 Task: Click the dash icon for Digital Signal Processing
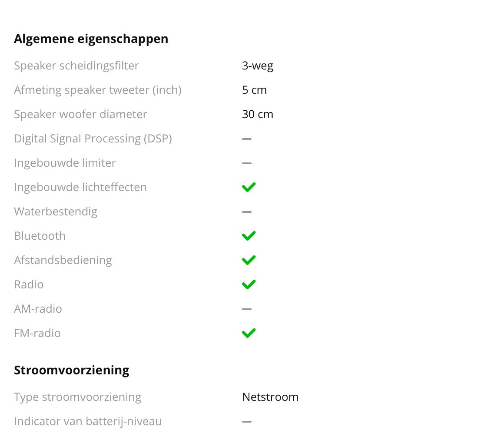[x=247, y=139]
